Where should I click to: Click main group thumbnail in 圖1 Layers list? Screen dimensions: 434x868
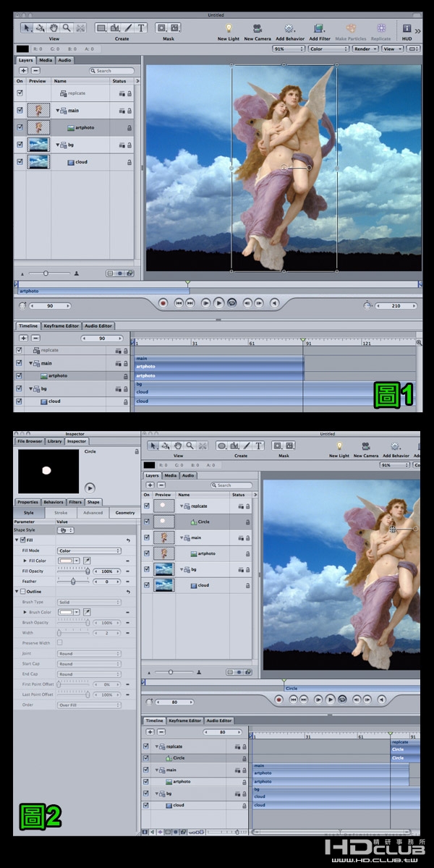[38, 111]
